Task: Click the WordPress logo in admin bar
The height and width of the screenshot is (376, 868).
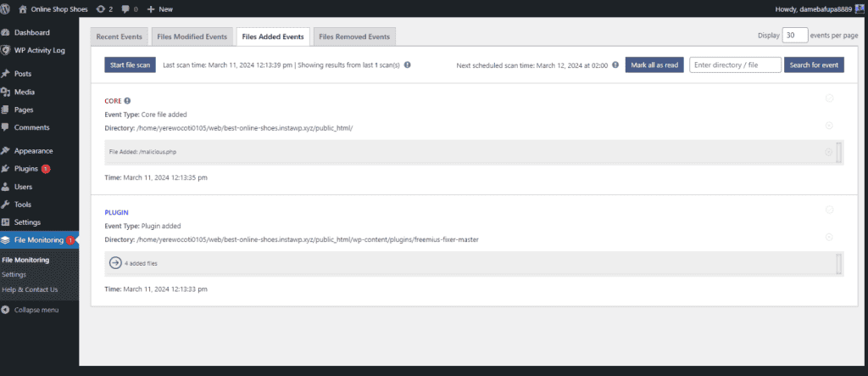Action: coord(7,8)
